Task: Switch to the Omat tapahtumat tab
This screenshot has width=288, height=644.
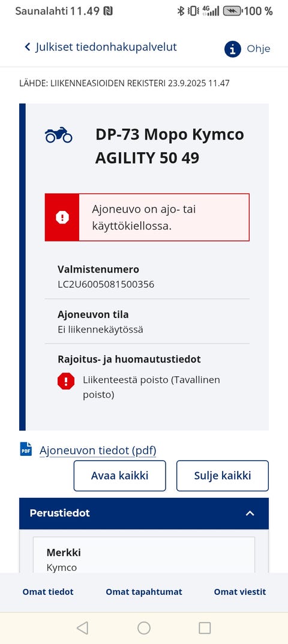Action: (144, 592)
